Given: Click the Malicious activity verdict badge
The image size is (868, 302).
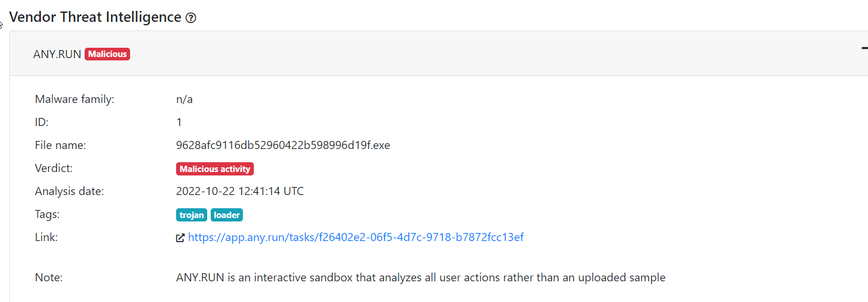Looking at the screenshot, I should tap(215, 169).
